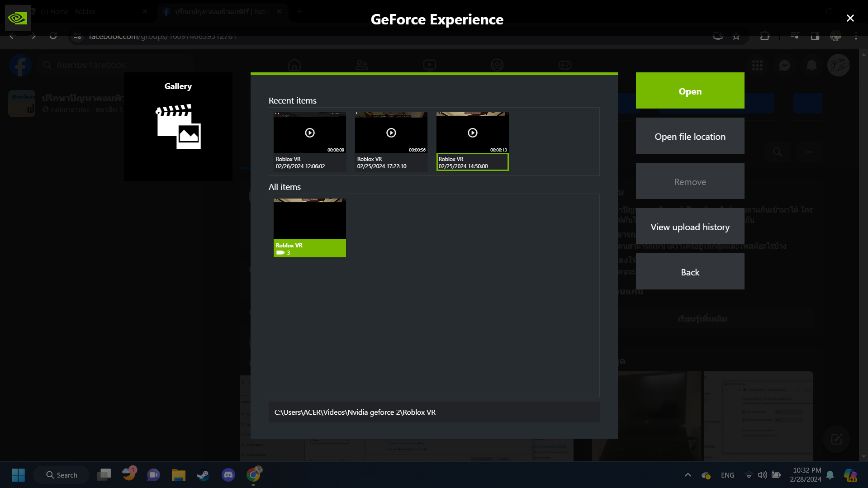The image size is (868, 488).
Task: Open File Explorer from the taskbar
Action: coord(178,475)
